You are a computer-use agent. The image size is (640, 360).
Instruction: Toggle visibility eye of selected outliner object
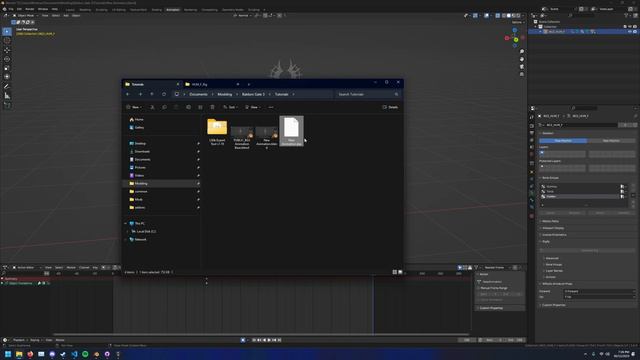point(629,31)
